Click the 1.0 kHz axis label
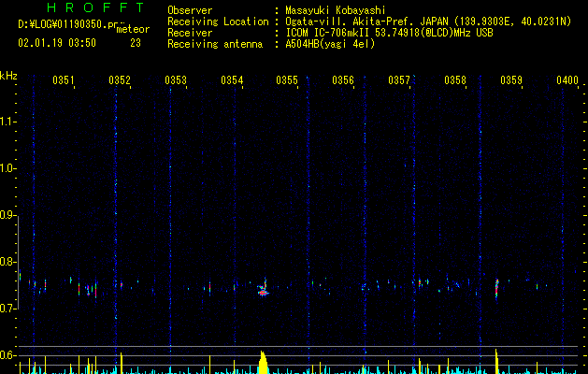 [x=7, y=168]
